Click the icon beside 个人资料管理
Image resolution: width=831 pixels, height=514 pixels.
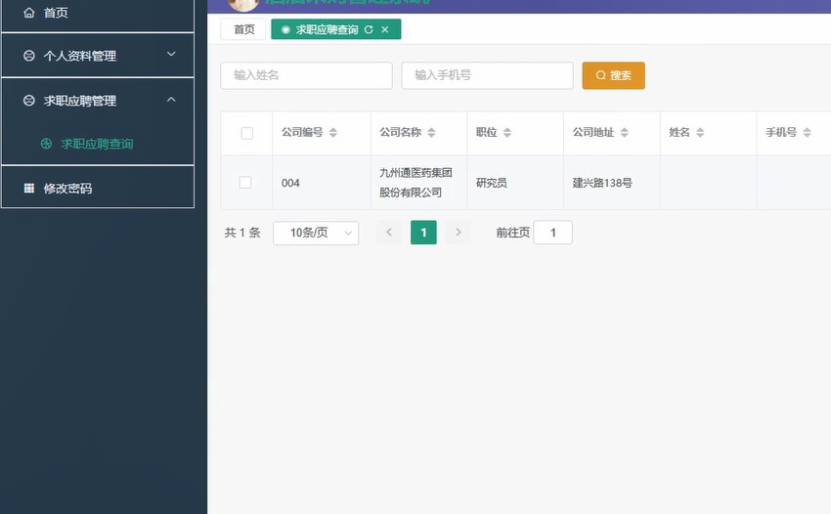click(29, 55)
